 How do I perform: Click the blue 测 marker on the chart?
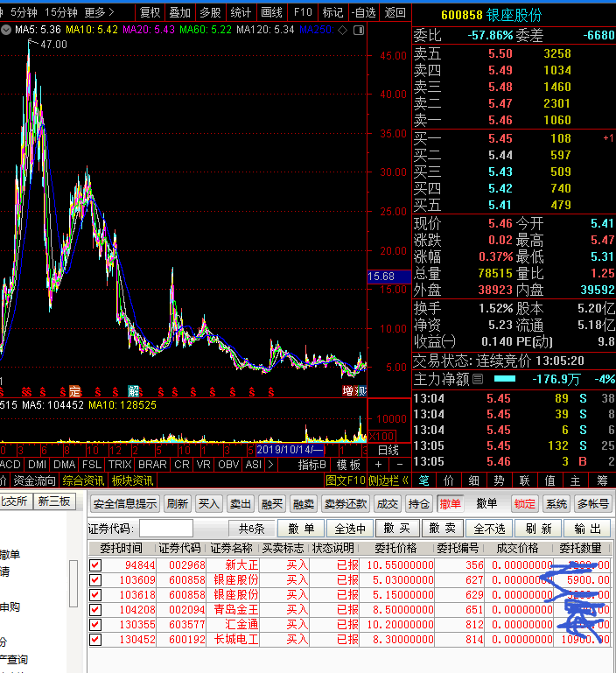click(361, 391)
